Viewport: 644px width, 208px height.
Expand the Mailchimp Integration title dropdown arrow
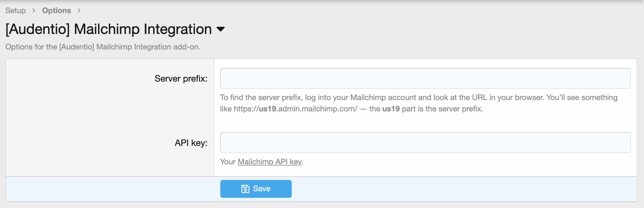(x=221, y=29)
